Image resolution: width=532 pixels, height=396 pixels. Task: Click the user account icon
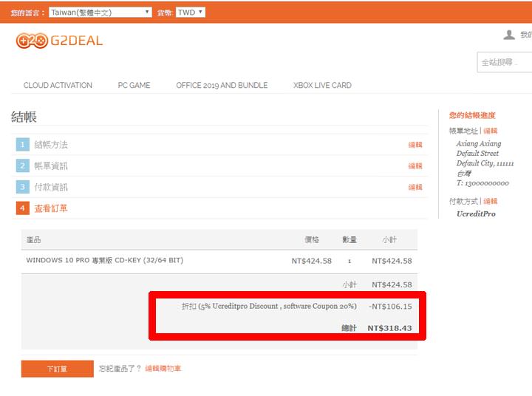pos(508,35)
